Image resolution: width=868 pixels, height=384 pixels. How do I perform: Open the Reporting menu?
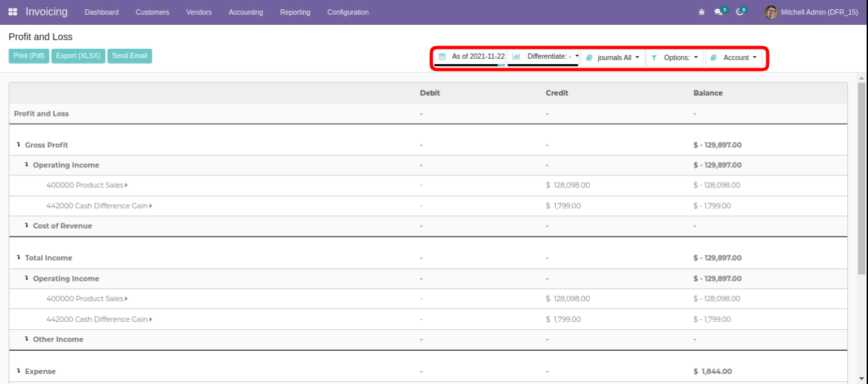[295, 12]
